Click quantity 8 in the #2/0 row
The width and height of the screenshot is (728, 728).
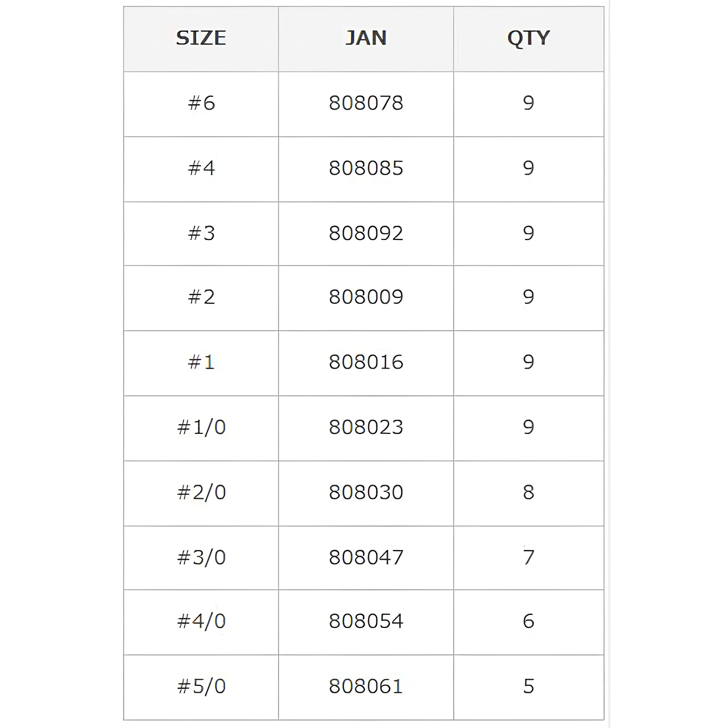[528, 493]
